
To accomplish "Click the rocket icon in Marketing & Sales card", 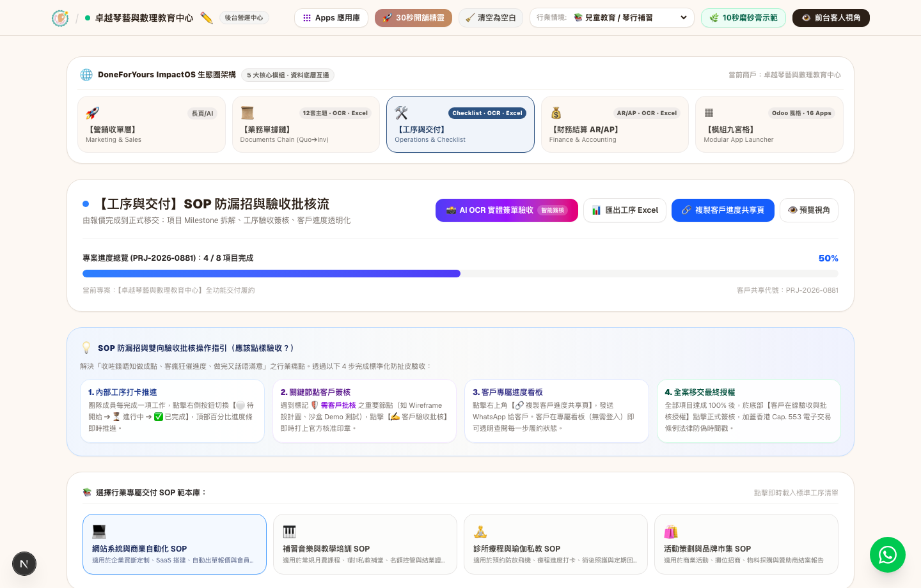I will [x=93, y=113].
